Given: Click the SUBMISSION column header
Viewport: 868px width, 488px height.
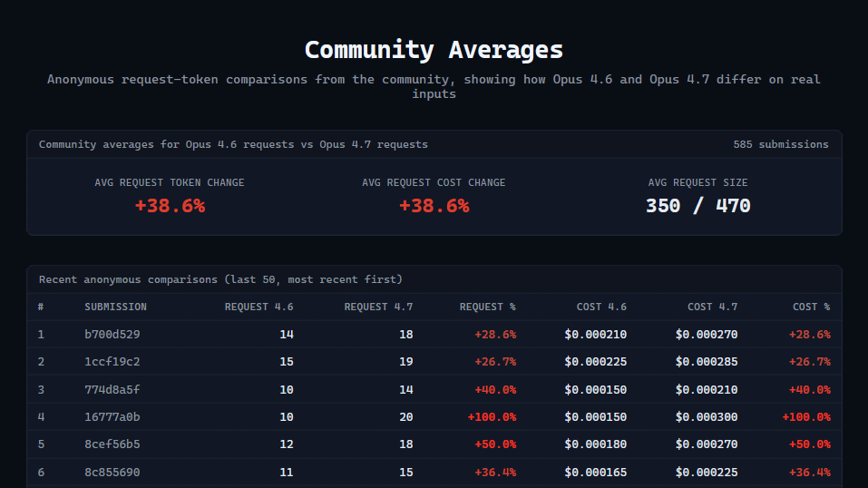Looking at the screenshot, I should pos(115,307).
